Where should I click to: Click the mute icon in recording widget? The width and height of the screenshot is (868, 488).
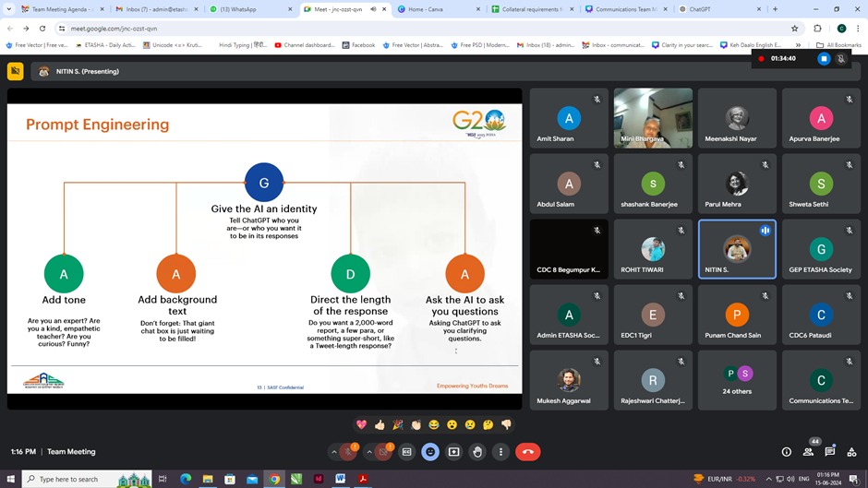(841, 59)
